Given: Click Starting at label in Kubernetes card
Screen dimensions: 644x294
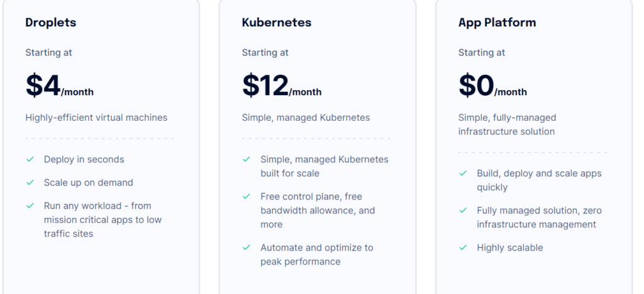Looking at the screenshot, I should (265, 52).
